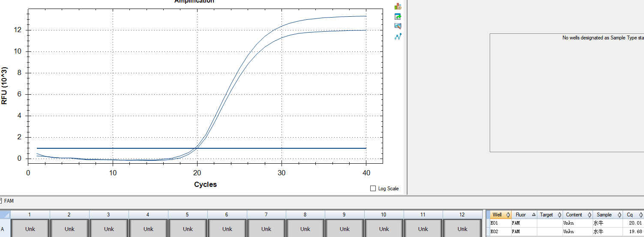This screenshot has height=237, width=644.
Task: Select plate column 3 header
Action: click(x=109, y=215)
